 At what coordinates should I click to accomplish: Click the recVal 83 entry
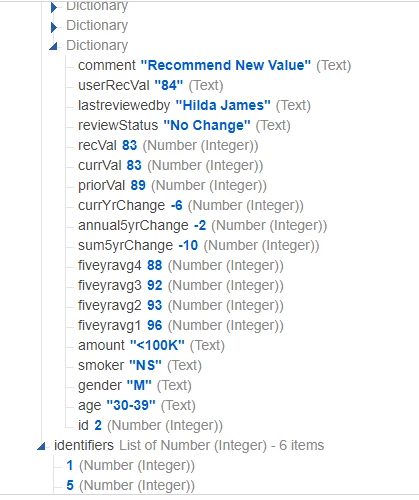pos(168,145)
